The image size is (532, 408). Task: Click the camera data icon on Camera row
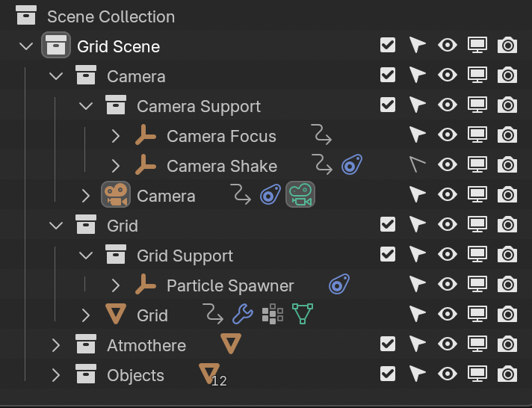pyautogui.click(x=300, y=196)
